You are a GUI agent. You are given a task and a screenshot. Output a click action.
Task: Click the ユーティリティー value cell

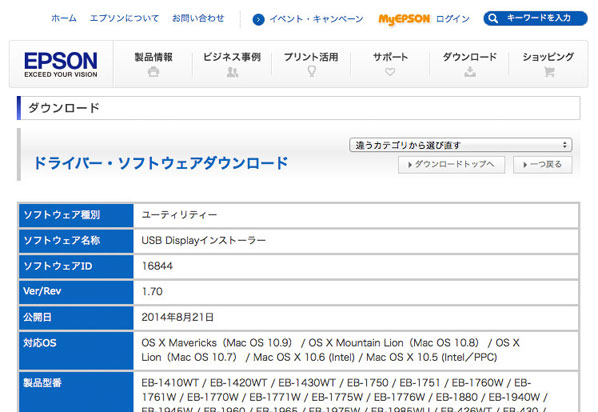pyautogui.click(x=356, y=215)
